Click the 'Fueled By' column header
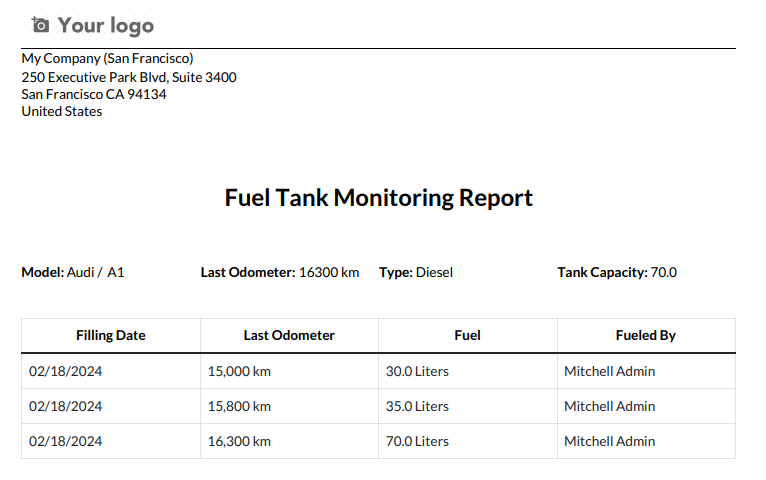The width and height of the screenshot is (766, 480). [x=646, y=335]
